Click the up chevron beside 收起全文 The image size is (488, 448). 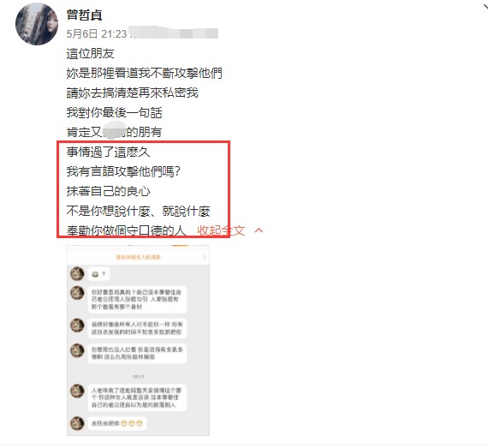click(259, 230)
